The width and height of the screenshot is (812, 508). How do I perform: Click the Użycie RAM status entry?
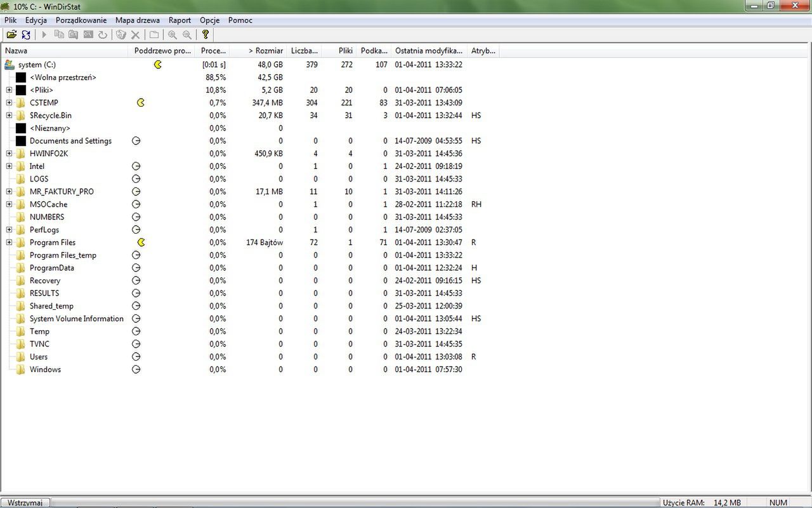(702, 502)
